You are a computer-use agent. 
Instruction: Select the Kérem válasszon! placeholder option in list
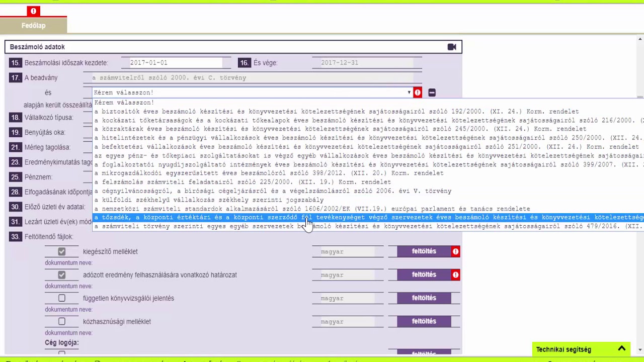[368, 103]
